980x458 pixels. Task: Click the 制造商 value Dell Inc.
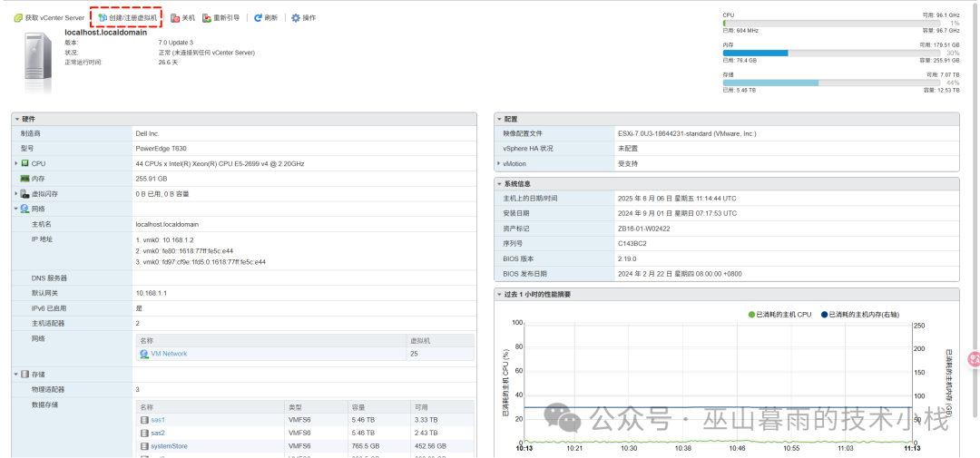148,133
